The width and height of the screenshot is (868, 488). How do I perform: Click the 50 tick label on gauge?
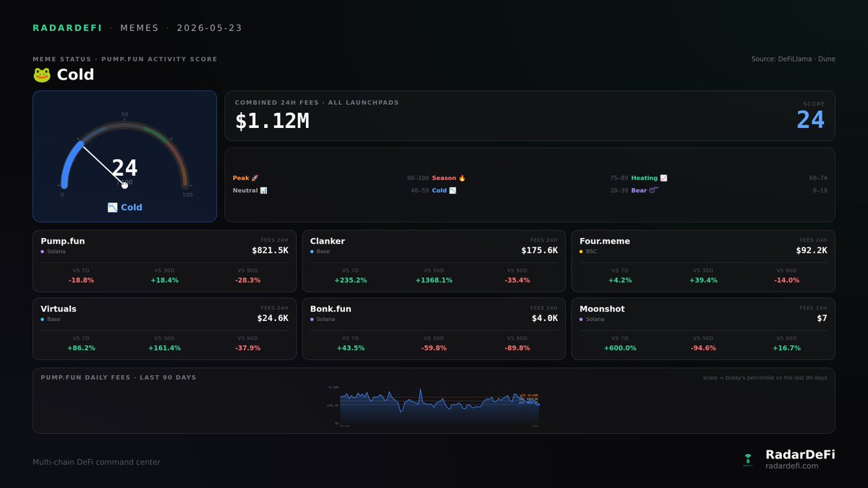124,115
